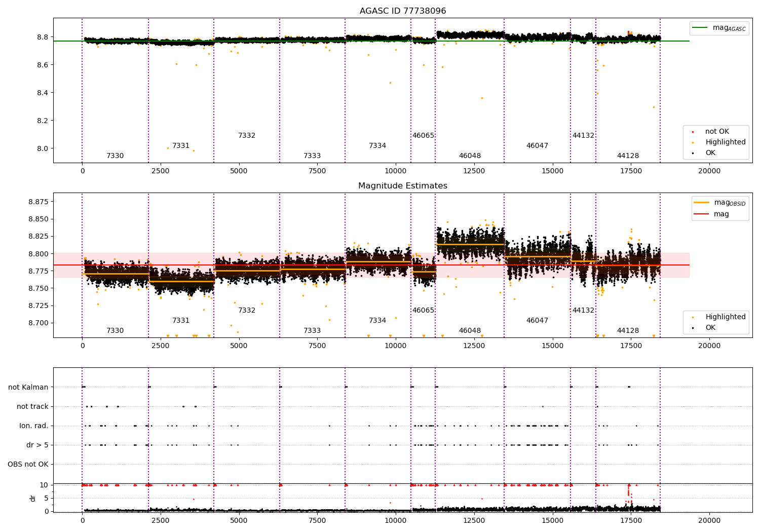
Task: Click OBSID label 7331 in Magnitude Estimates plot
Action: 181,321
